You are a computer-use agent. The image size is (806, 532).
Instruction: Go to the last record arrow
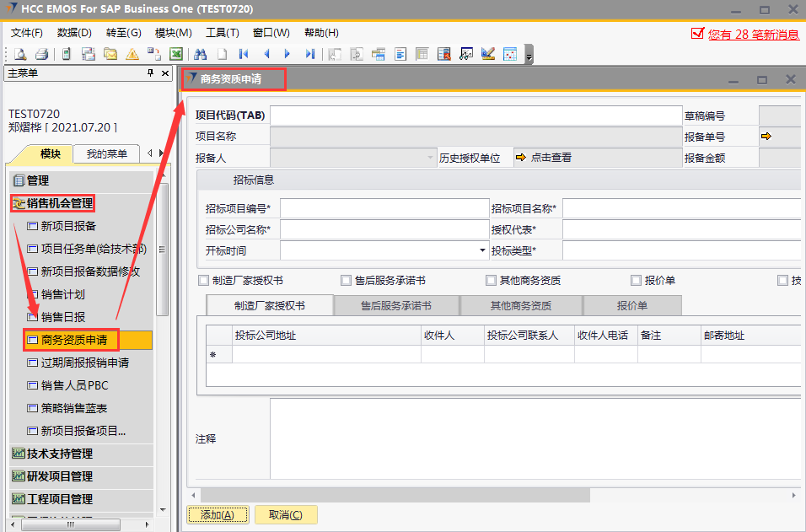tap(310, 54)
